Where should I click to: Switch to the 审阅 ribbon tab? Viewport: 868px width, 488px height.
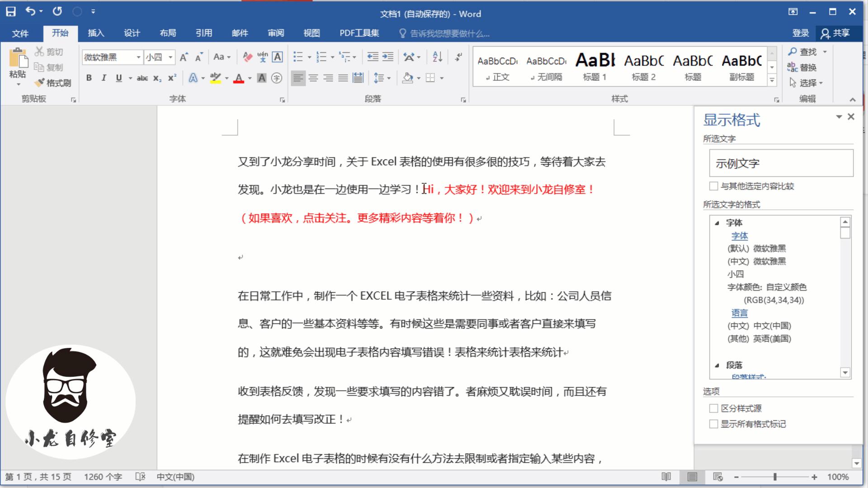pyautogui.click(x=276, y=33)
